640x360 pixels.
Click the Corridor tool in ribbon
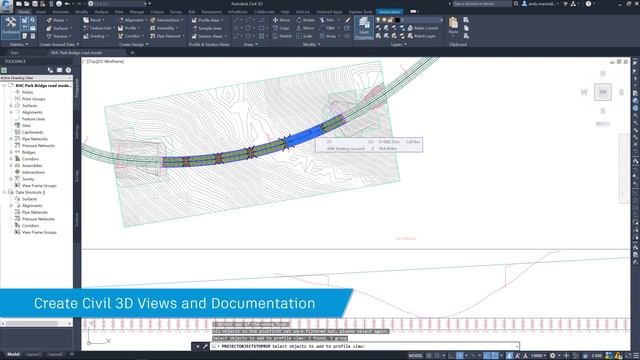pos(130,36)
